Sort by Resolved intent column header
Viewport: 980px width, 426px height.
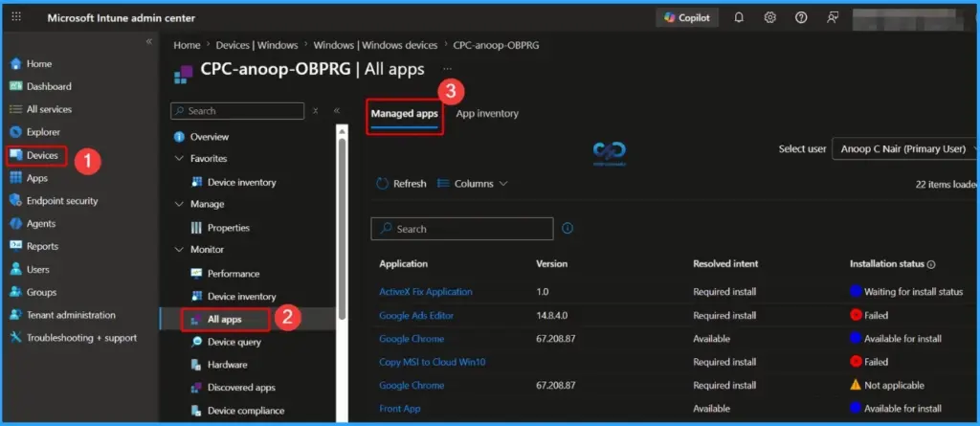point(725,264)
